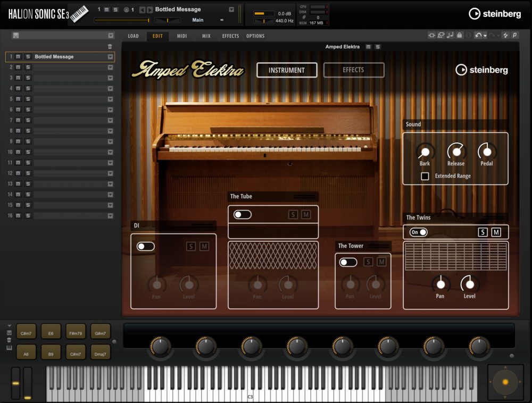Solo the Amped Elektra layer in title strip
Image resolution: width=532 pixels, height=403 pixels.
point(378,47)
